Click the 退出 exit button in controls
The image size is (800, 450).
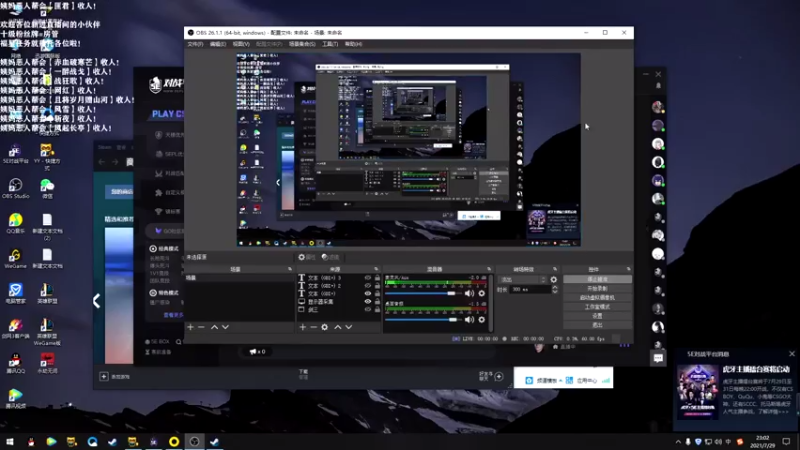click(597, 325)
